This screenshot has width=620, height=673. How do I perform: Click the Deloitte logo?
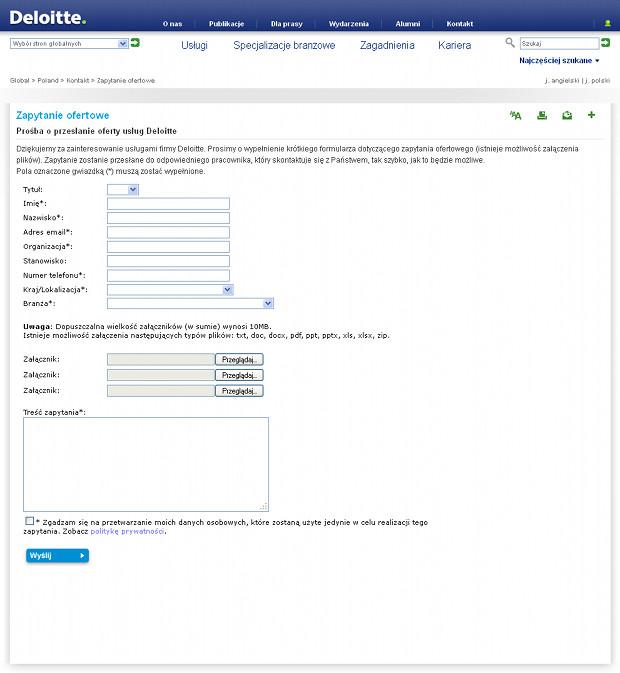point(48,18)
